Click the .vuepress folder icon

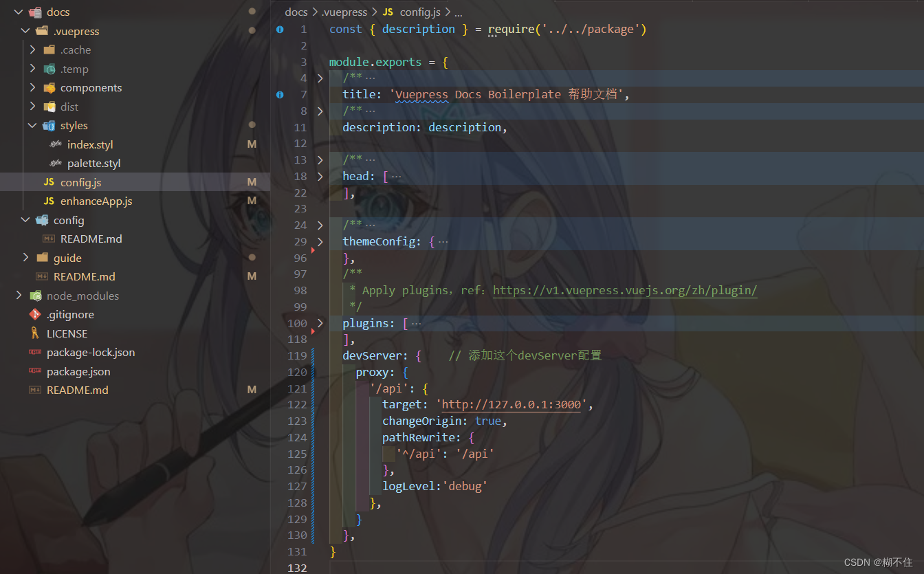42,31
